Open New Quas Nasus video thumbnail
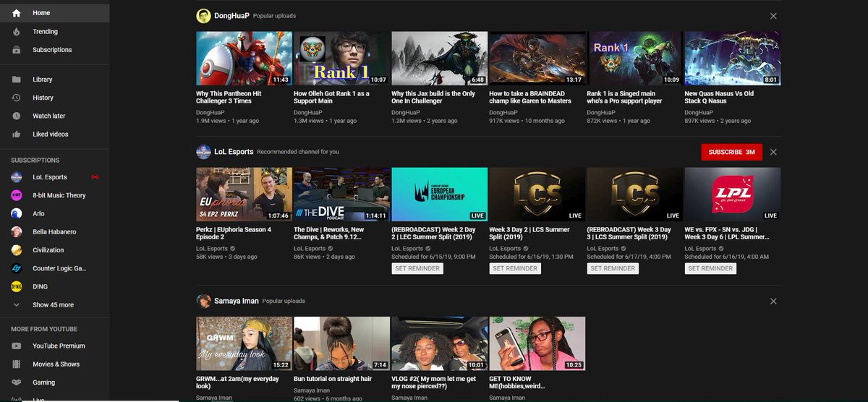Image resolution: width=868 pixels, height=402 pixels. (732, 58)
